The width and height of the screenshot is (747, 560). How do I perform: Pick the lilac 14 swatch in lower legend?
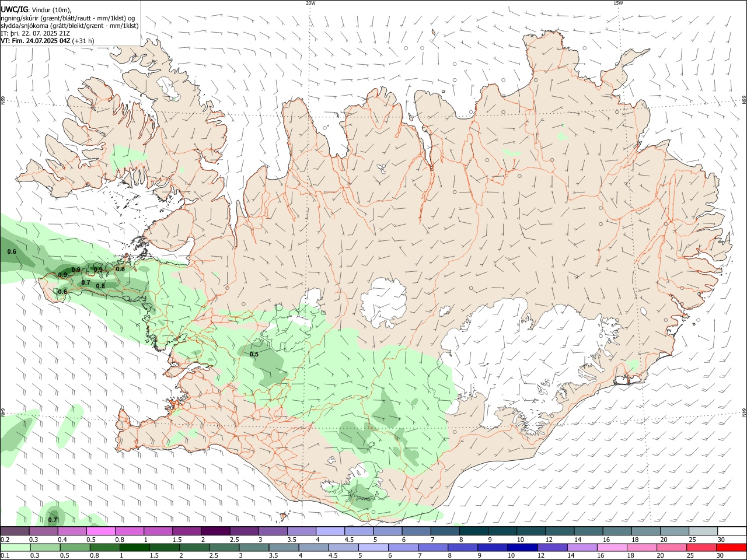(x=582, y=547)
